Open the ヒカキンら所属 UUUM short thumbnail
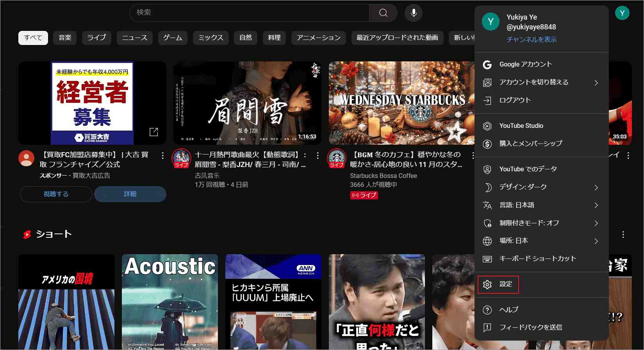Image resolution: width=644 pixels, height=350 pixels. (x=273, y=302)
